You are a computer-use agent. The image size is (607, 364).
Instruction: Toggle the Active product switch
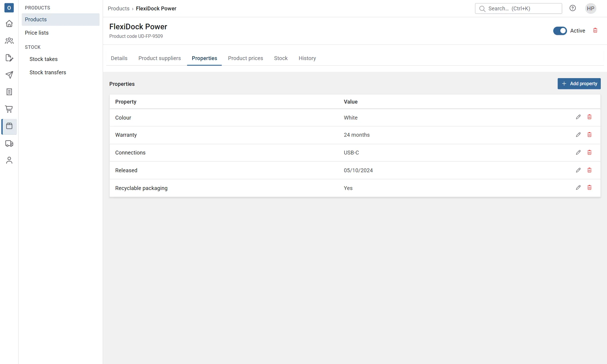click(x=560, y=31)
